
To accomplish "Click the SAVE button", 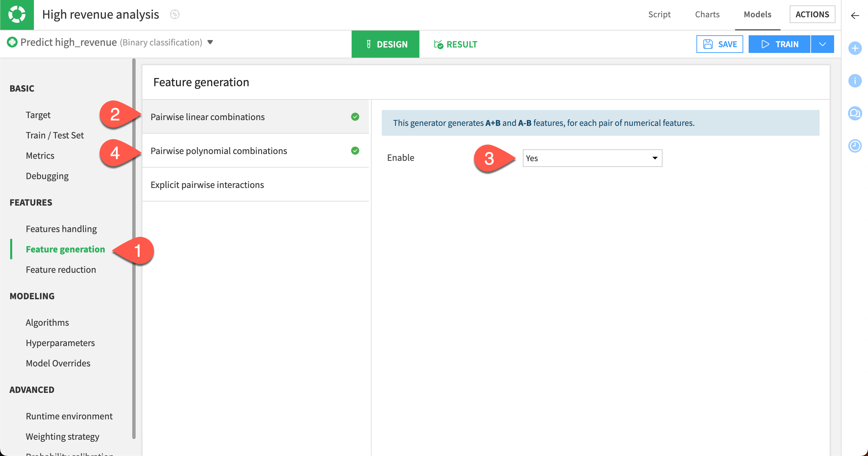I will pos(719,44).
